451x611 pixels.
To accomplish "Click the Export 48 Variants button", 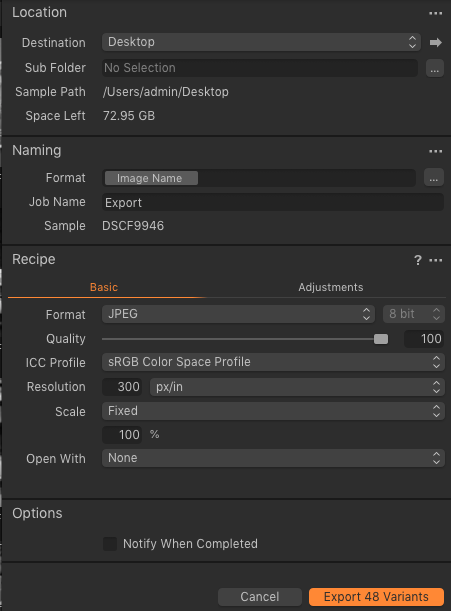I will tap(376, 597).
